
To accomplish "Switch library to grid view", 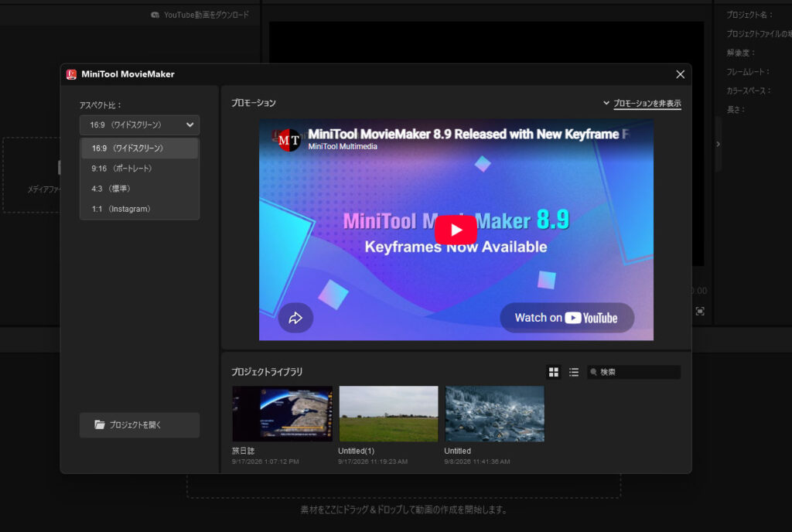I will (554, 372).
